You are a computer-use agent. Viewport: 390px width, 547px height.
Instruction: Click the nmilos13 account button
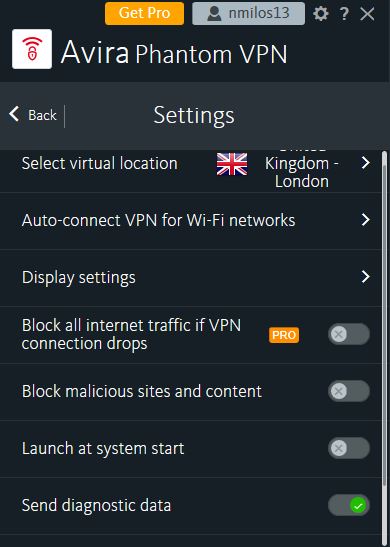click(x=248, y=14)
